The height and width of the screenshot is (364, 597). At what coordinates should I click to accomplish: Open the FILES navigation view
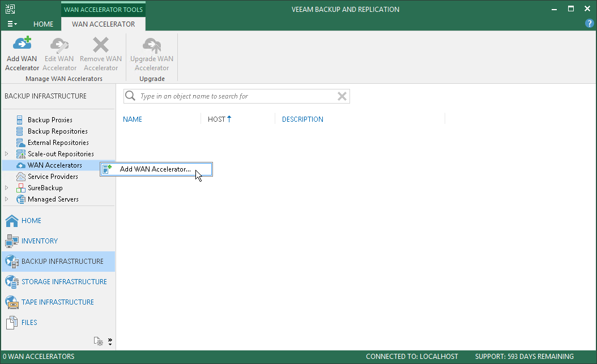(x=59, y=323)
